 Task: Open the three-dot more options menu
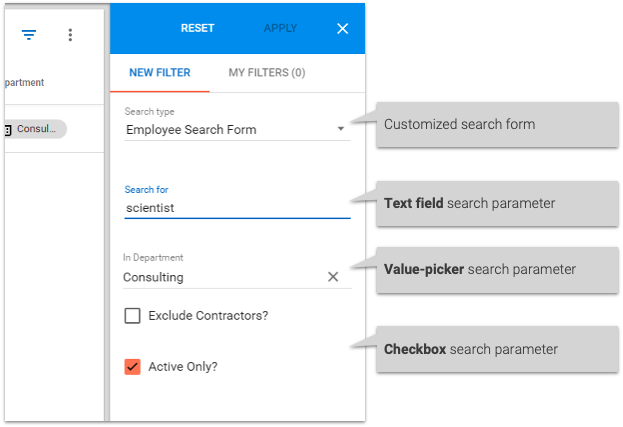[x=70, y=35]
